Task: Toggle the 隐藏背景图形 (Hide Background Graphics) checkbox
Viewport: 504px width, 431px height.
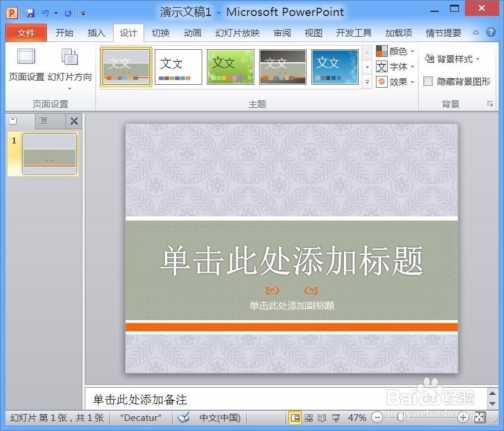Action: click(429, 81)
